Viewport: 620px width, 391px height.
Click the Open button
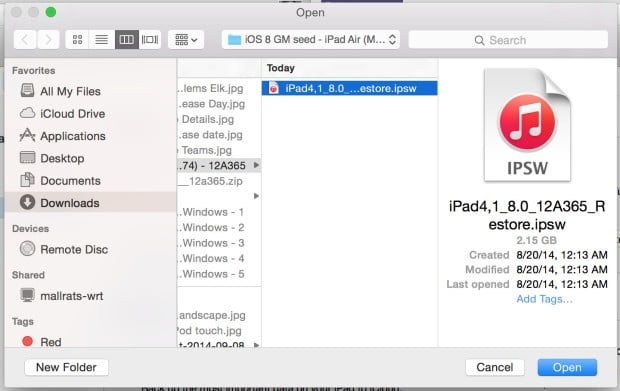pyautogui.click(x=567, y=367)
